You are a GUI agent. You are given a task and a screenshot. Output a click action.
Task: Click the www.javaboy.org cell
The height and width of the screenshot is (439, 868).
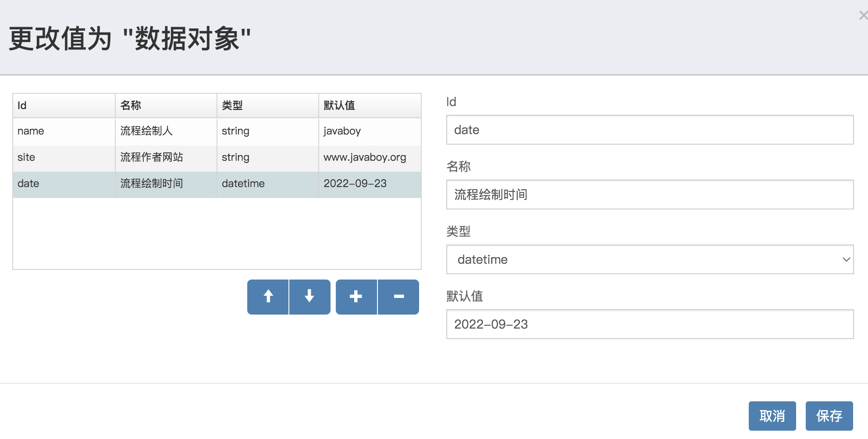coord(365,157)
